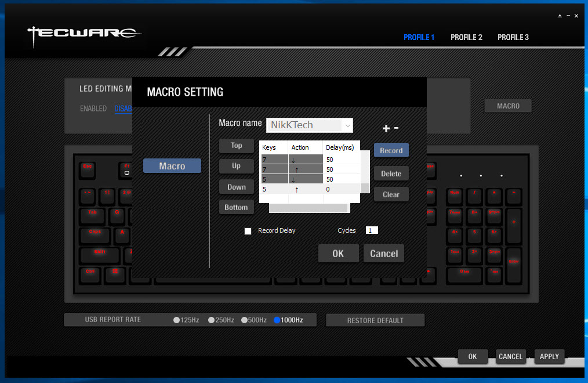Click the macro list vertical scrollbar
Image resolution: width=588 pixels, height=383 pixels.
pos(365,172)
